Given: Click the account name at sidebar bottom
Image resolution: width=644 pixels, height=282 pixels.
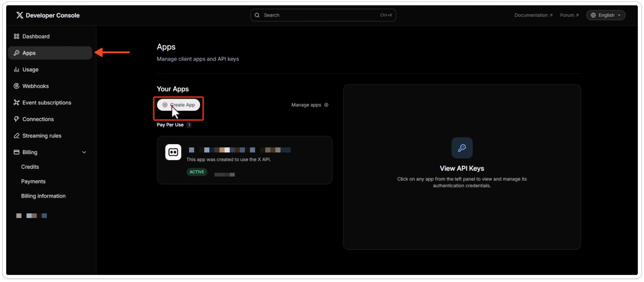Looking at the screenshot, I should pos(32,216).
